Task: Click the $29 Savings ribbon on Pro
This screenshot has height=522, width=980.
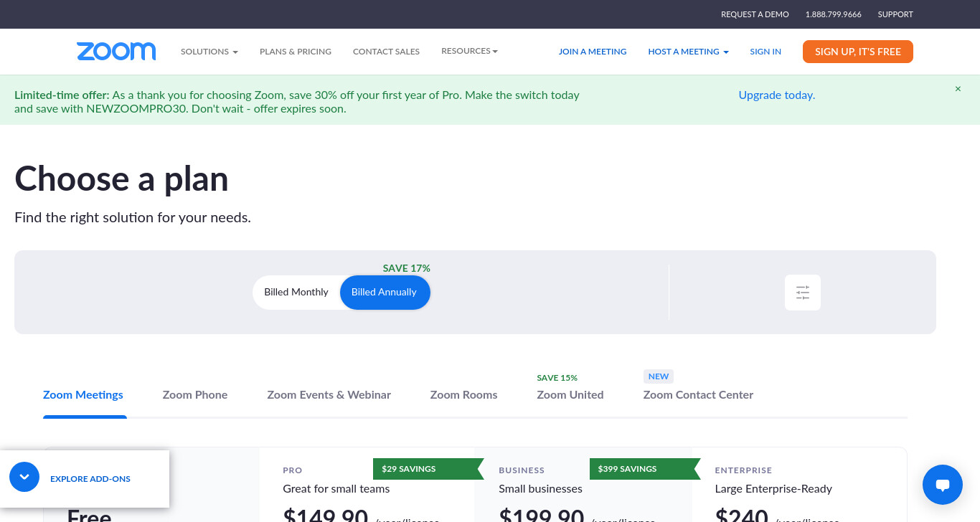Action: [428, 469]
